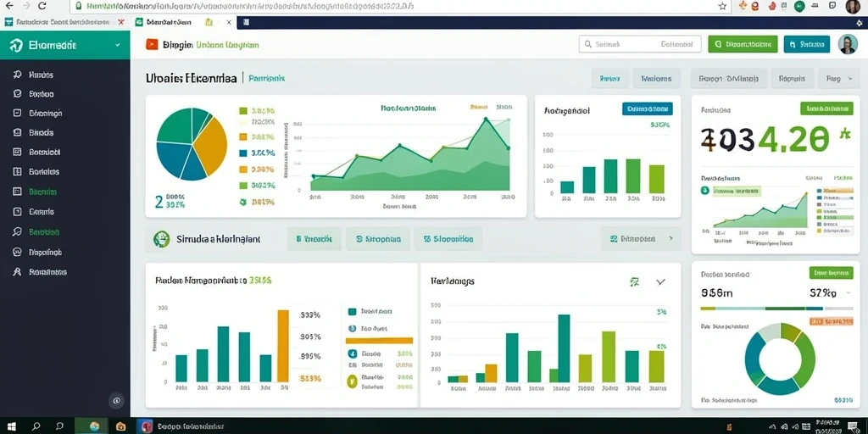
Task: Open the last filter dropdown with chevron arrow
Action: coord(838,79)
